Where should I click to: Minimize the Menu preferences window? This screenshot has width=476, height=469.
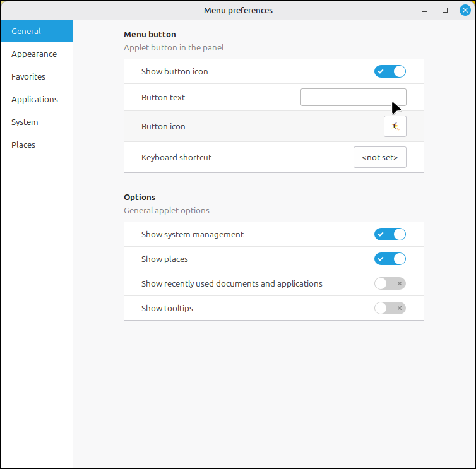coord(425,10)
